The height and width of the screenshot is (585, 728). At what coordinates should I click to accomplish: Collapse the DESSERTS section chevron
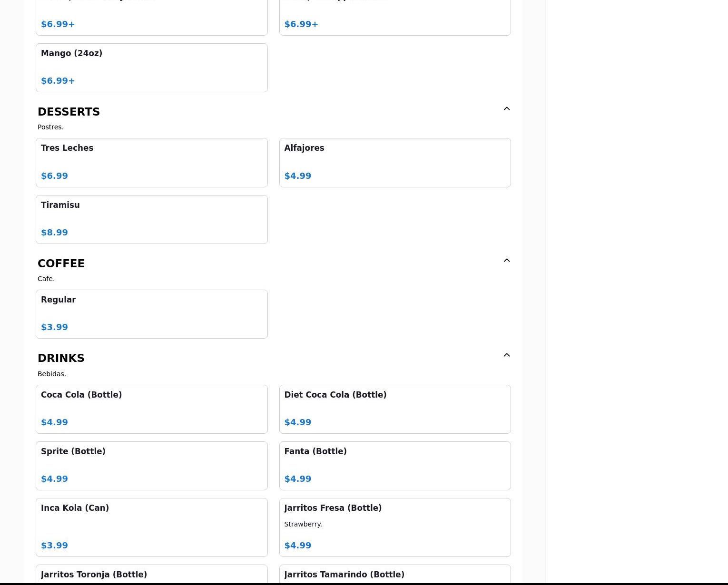click(x=507, y=109)
